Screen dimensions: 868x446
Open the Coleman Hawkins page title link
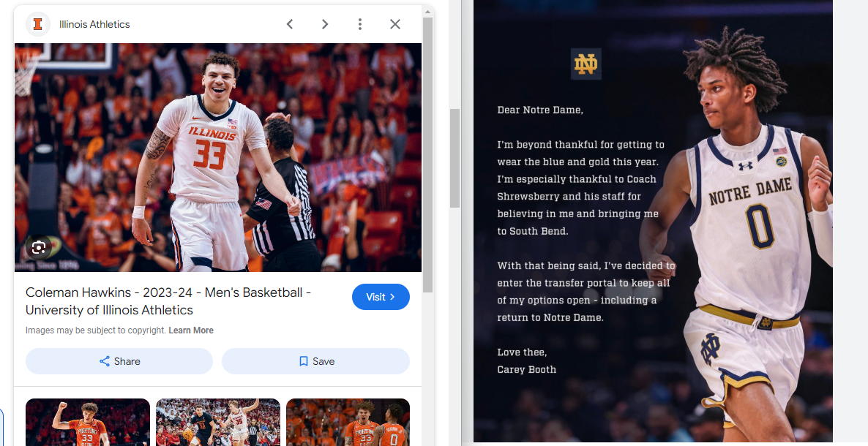click(x=168, y=301)
